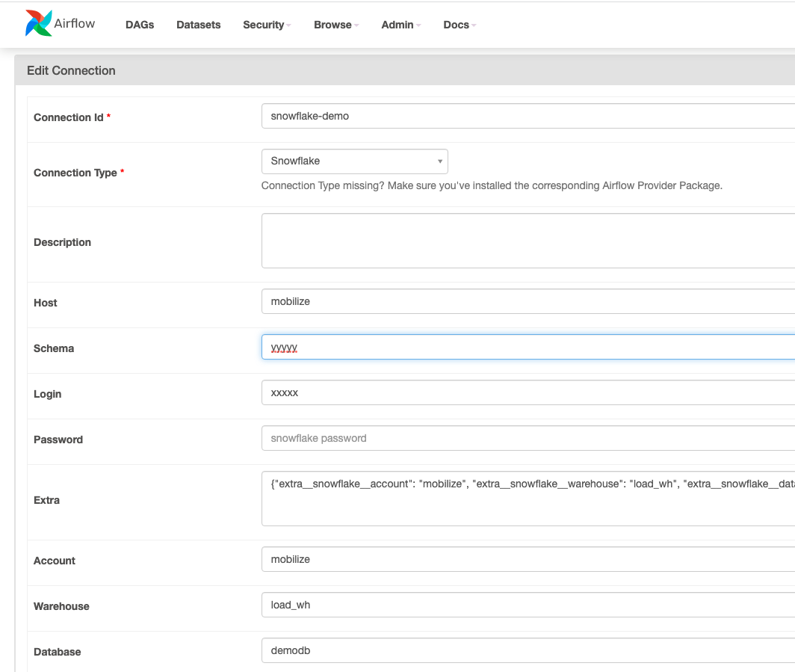The height and width of the screenshot is (672, 795).
Task: Click the Schema label
Action: click(x=54, y=348)
